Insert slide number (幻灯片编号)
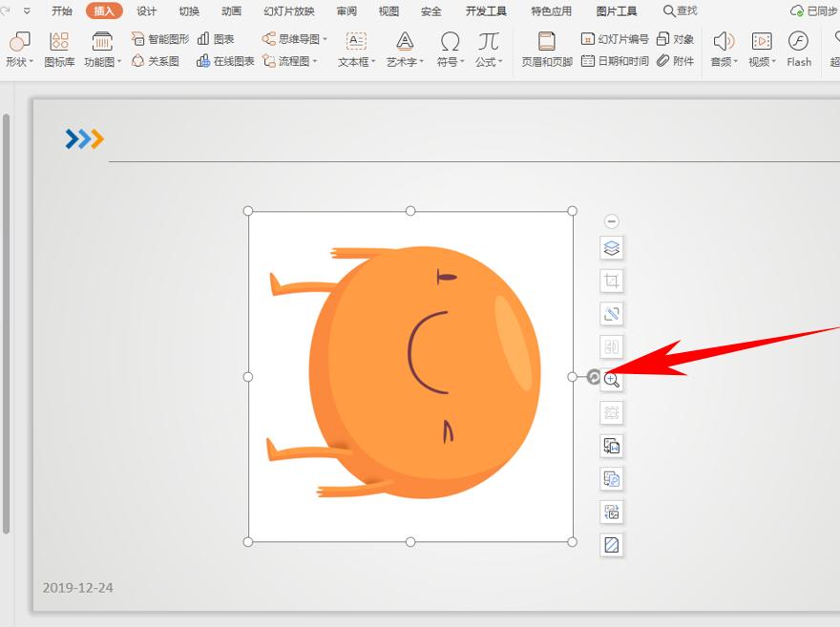Screen dimensions: 840x627 click(x=615, y=39)
